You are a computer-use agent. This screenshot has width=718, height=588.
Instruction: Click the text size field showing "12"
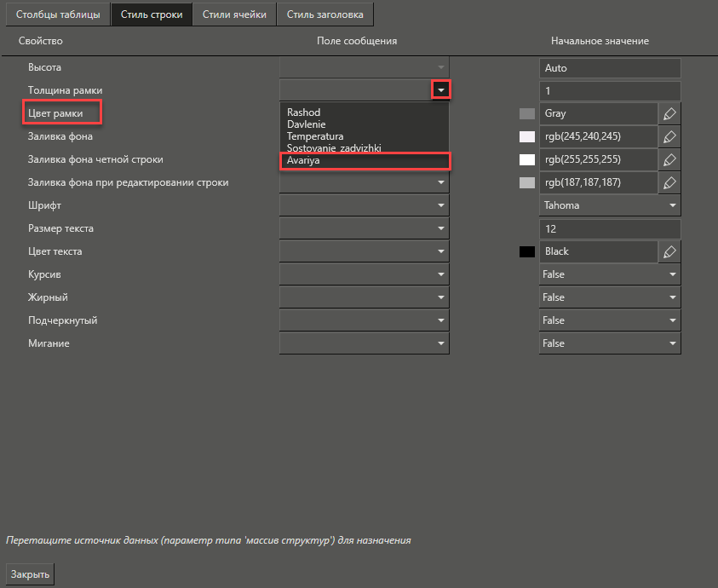click(x=610, y=228)
